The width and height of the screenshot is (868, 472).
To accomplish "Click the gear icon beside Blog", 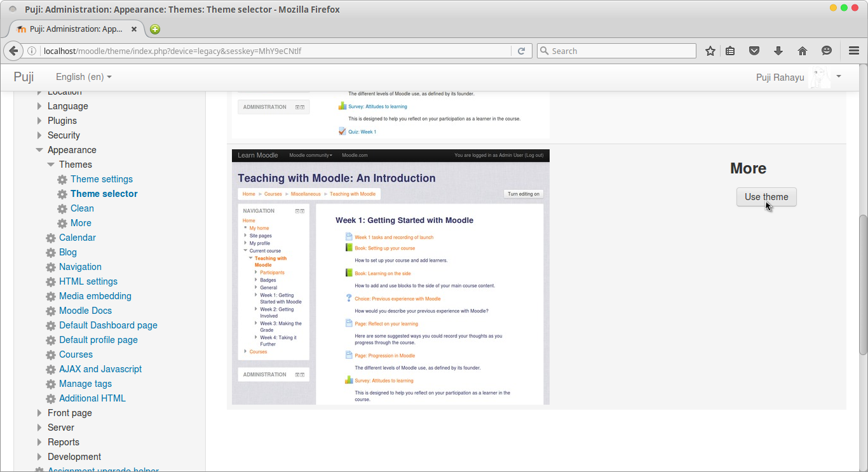I will (x=50, y=252).
